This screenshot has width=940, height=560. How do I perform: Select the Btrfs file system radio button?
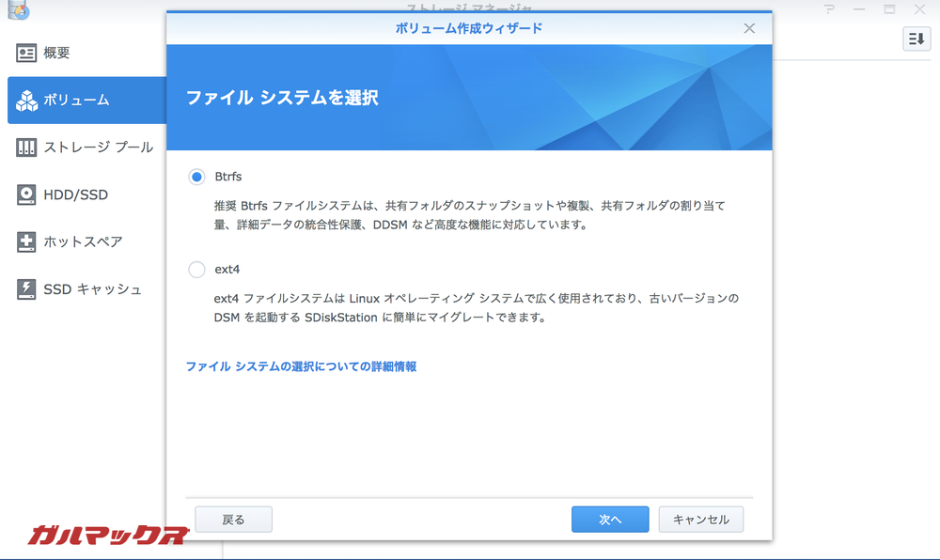tap(196, 177)
